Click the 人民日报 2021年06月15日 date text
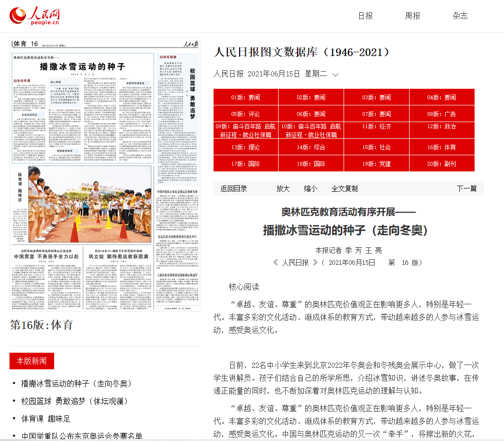 (271, 74)
